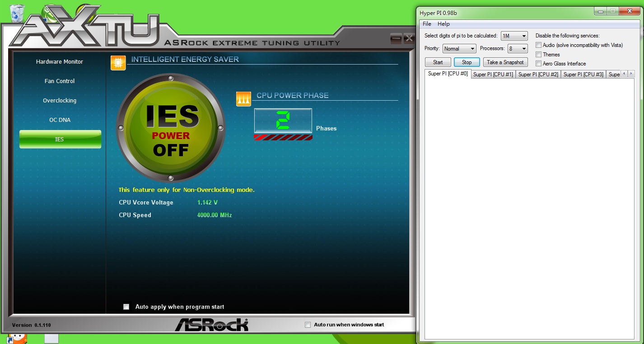
Task: Minimize the Hyper PI window
Action: pyautogui.click(x=600, y=11)
